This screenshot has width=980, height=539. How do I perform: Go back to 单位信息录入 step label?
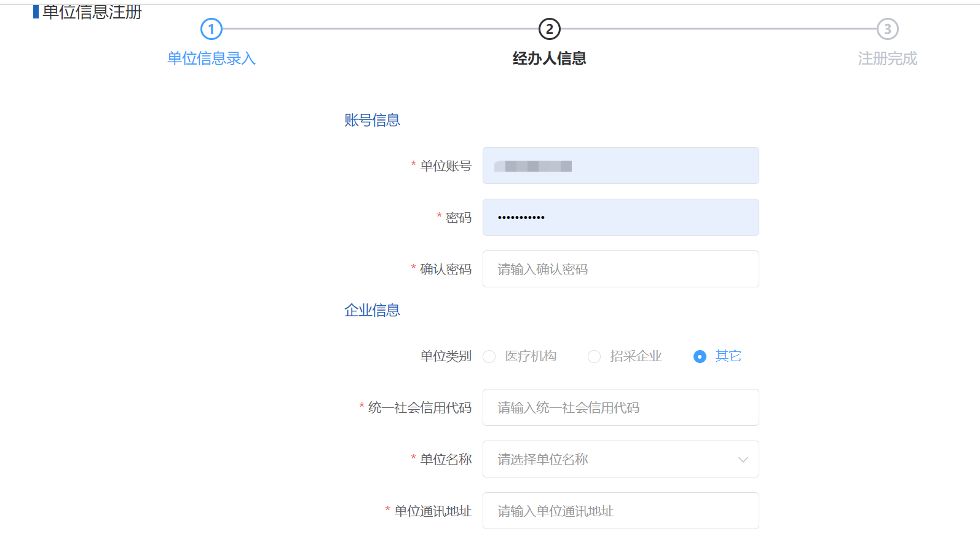coord(211,58)
